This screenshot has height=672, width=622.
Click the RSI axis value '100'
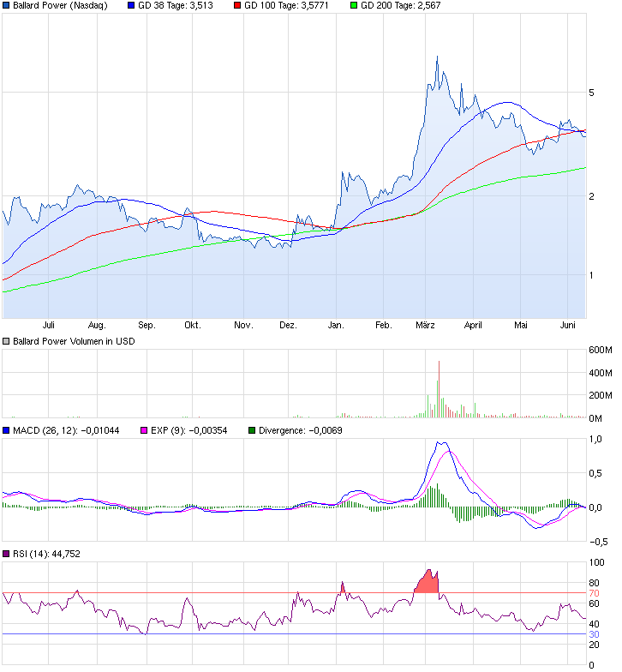tap(596, 562)
